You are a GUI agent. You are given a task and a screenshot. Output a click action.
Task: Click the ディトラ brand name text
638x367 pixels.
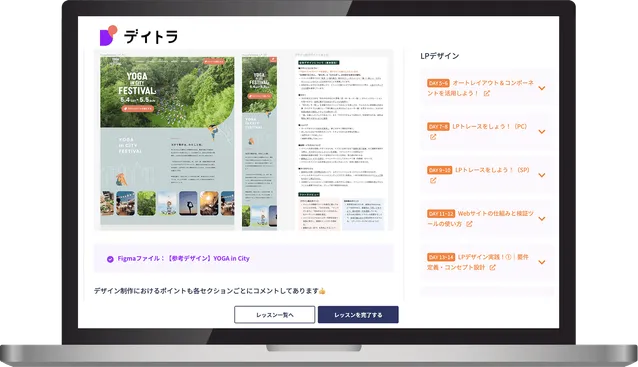pyautogui.click(x=151, y=37)
